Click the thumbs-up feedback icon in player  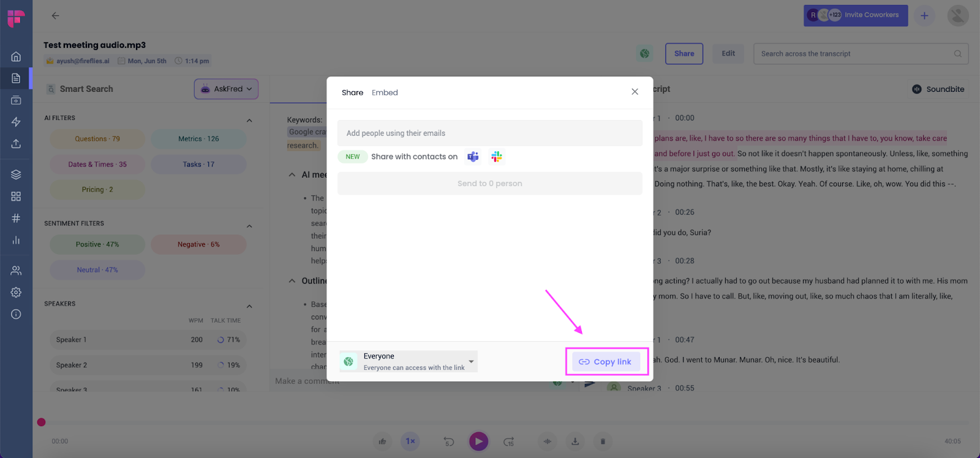pyautogui.click(x=382, y=441)
